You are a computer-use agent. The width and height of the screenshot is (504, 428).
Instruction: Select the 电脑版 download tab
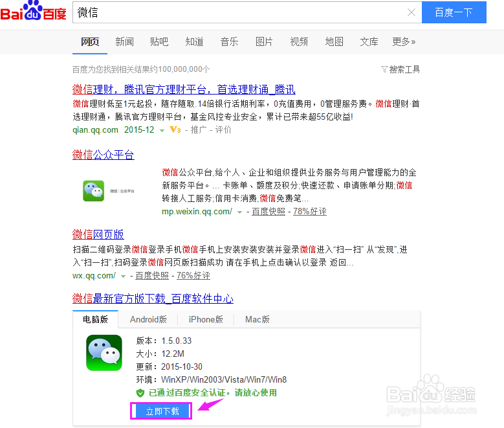pos(96,320)
